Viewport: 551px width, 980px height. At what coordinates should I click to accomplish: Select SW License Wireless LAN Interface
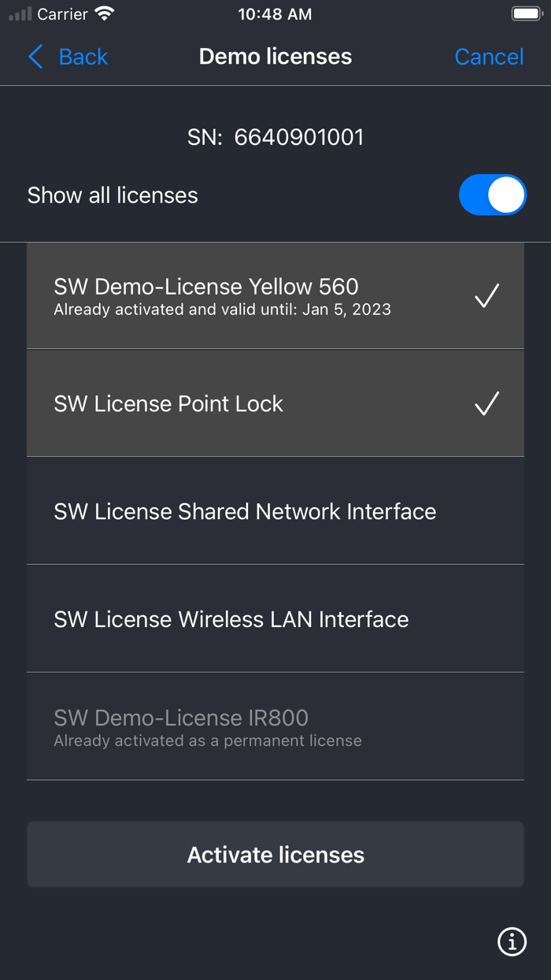[231, 619]
